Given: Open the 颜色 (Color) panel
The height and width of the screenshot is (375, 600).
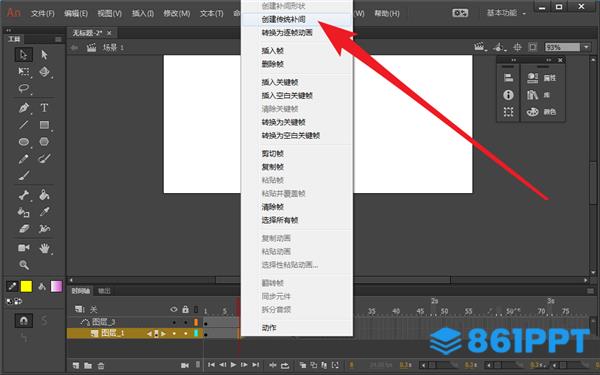Looking at the screenshot, I should point(541,112).
